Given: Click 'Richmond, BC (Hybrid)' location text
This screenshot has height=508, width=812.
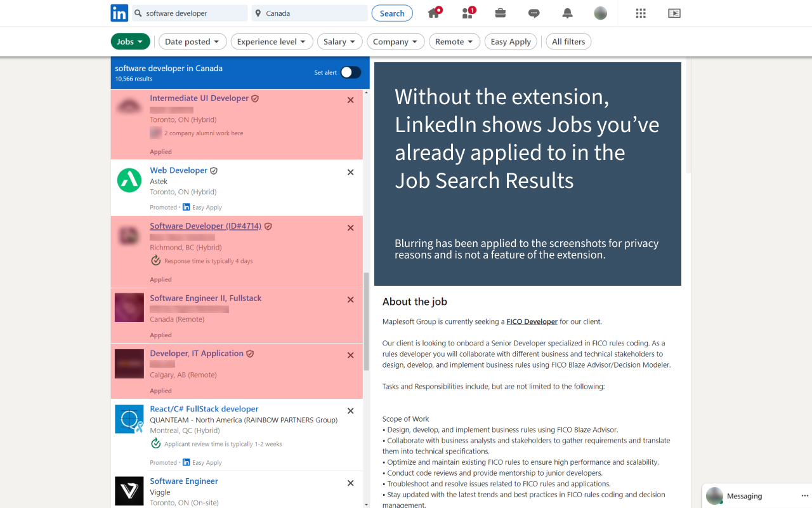Looking at the screenshot, I should tap(186, 248).
